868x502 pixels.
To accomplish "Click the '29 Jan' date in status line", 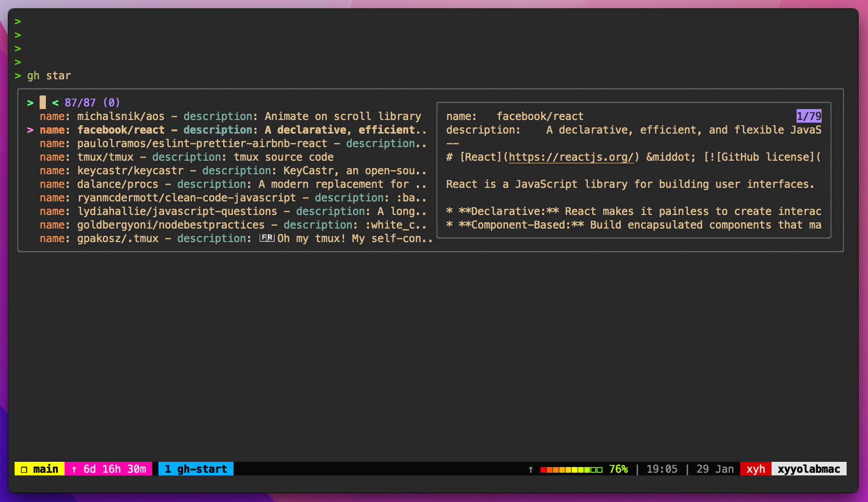I will click(715, 469).
